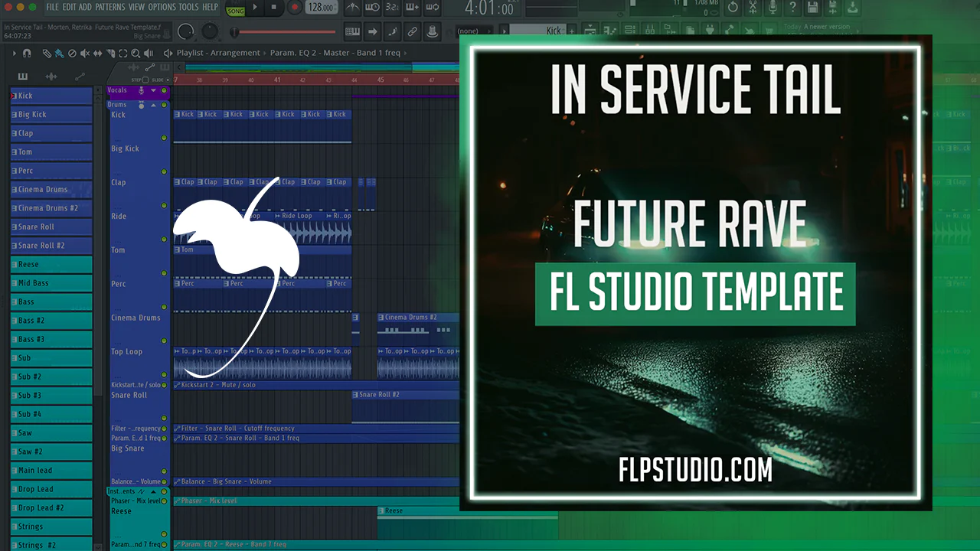Image resolution: width=980 pixels, height=551 pixels.
Task: Select the Cinema Drums #2 picker item
Action: [51, 208]
